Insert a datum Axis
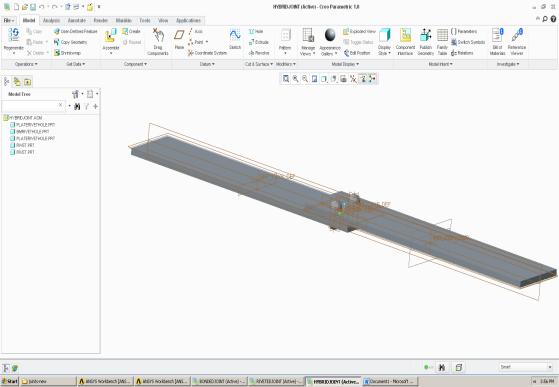The height and width of the screenshot is (387, 559). 196,31
